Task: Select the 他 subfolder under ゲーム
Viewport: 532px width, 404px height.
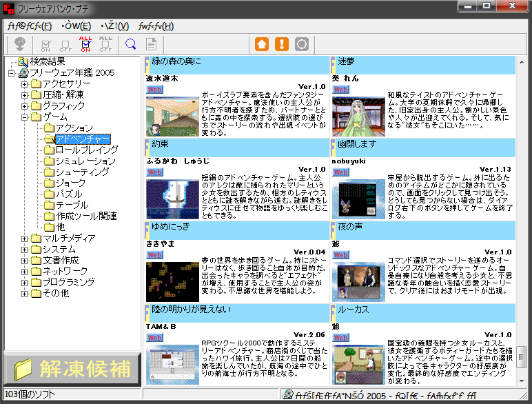Action: click(x=61, y=227)
